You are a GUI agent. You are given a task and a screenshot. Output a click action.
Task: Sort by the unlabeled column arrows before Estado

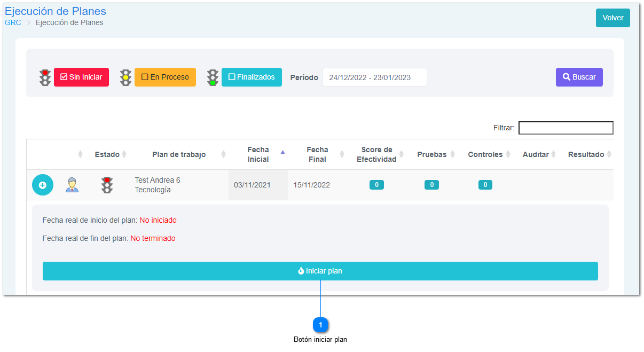point(80,154)
